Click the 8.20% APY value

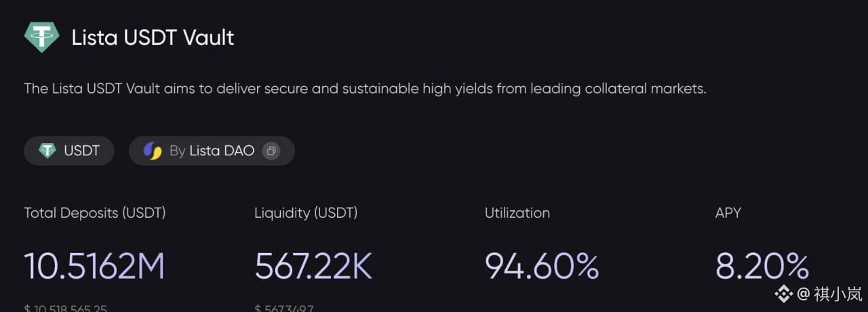pos(762,266)
